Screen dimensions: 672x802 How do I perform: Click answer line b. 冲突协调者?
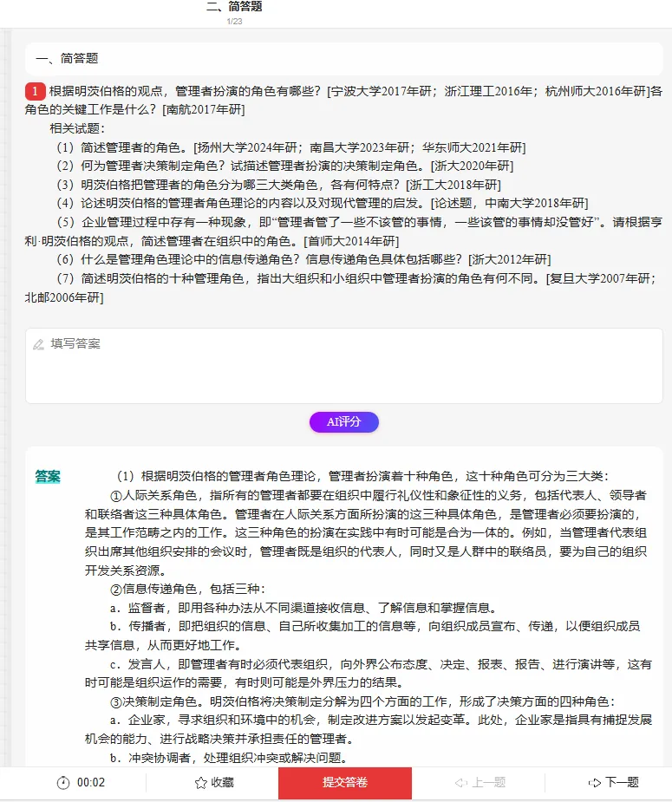click(x=229, y=758)
